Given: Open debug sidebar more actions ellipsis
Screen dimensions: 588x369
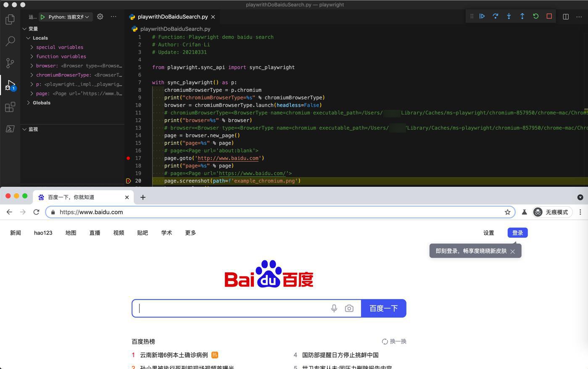Looking at the screenshot, I should [x=113, y=17].
